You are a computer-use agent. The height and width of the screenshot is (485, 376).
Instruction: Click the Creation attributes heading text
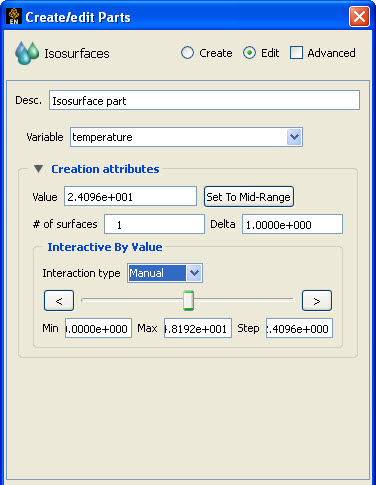(x=105, y=169)
